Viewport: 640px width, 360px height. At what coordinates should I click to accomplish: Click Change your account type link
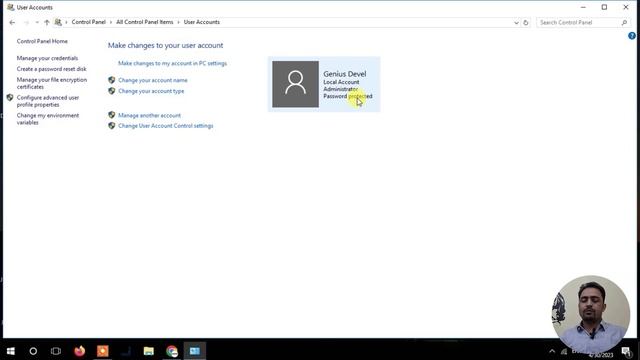pos(151,91)
